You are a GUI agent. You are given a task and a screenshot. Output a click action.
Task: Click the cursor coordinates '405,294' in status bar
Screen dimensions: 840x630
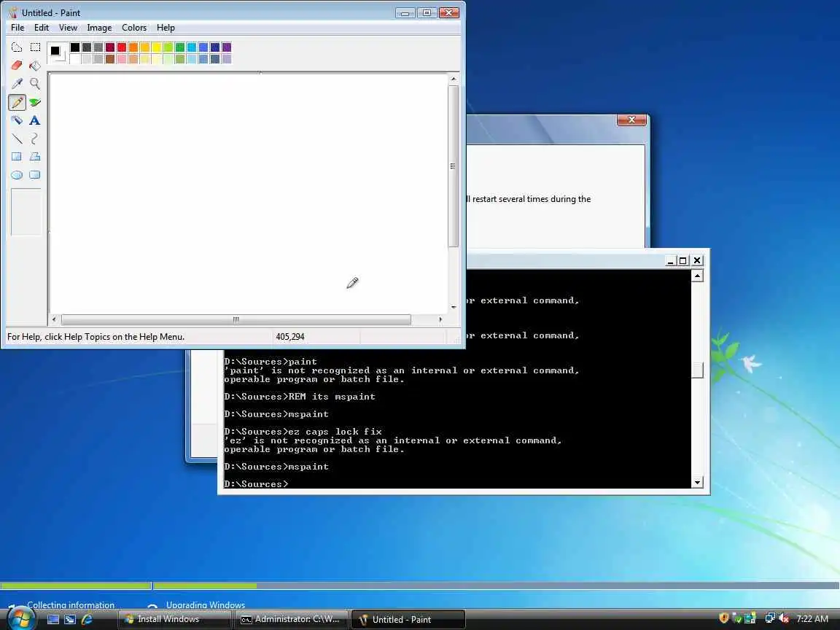[289, 336]
